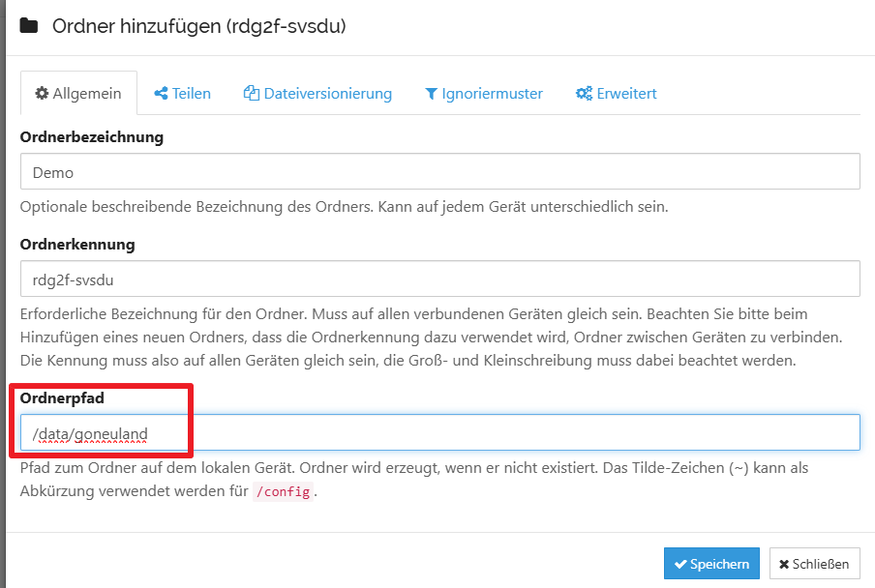Click the gears icon next to Erweitert
This screenshot has width=875, height=588.
coord(584,94)
